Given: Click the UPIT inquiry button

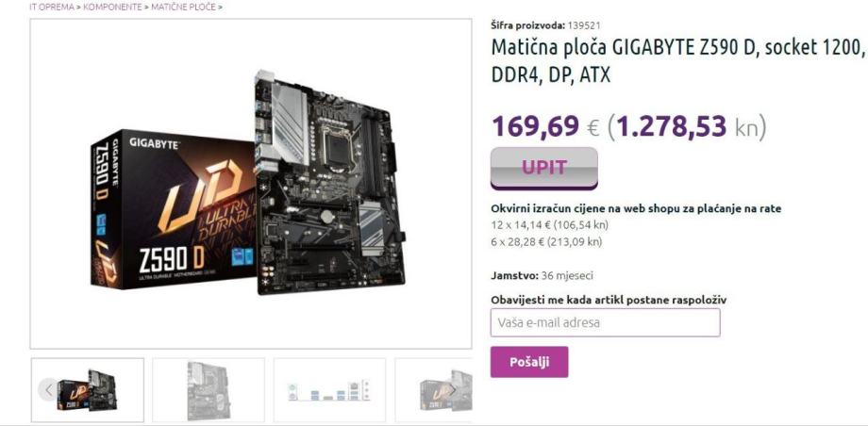Looking at the screenshot, I should coord(543,168).
